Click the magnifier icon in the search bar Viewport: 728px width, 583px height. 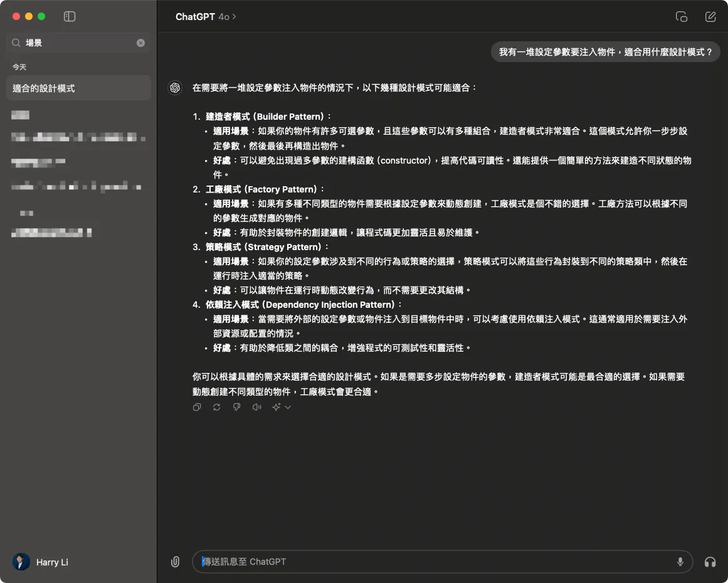(16, 43)
